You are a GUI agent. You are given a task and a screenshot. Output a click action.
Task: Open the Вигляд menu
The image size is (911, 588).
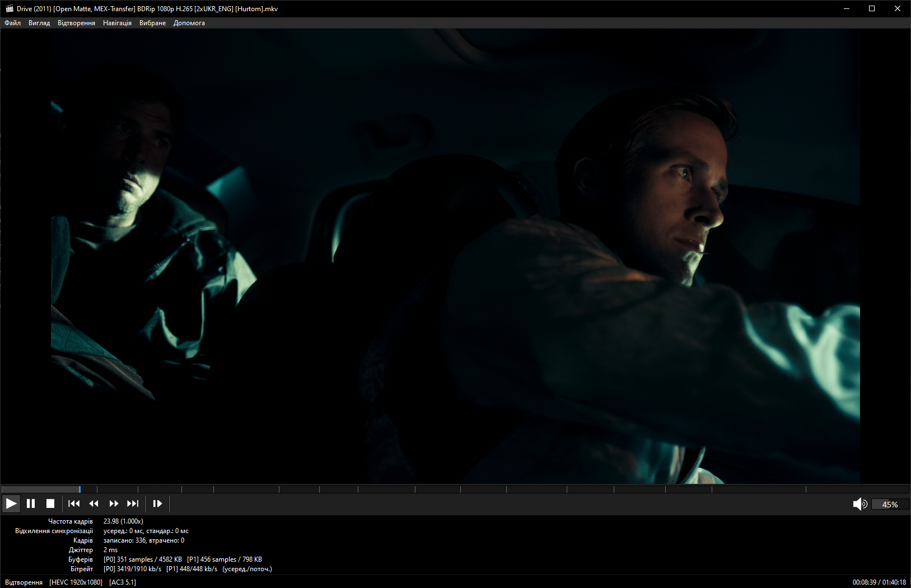pos(39,23)
